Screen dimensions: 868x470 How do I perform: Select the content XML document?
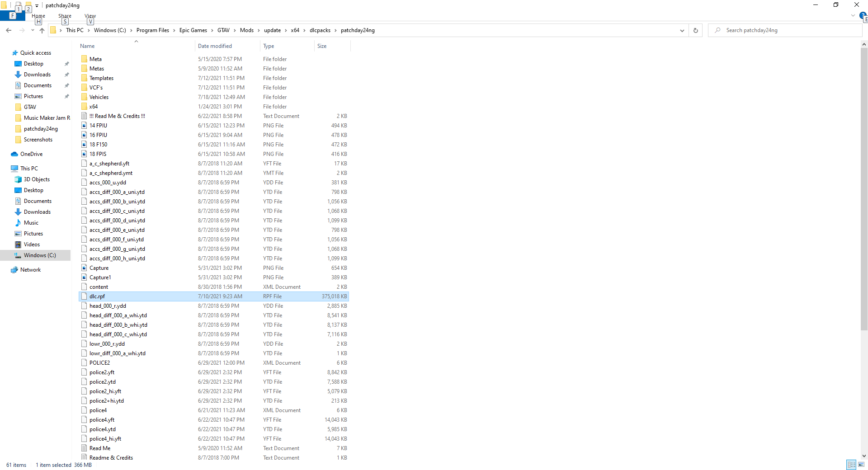pos(213,287)
